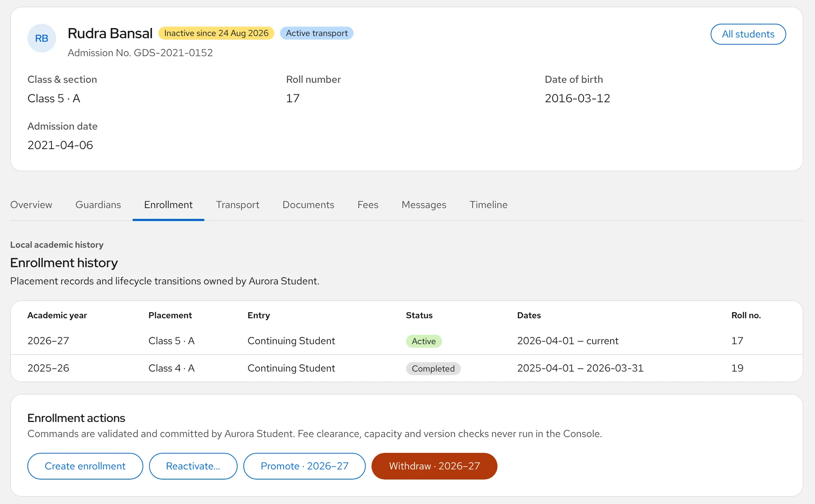Image resolution: width=815 pixels, height=504 pixels.
Task: Click the Rudra Bansal name heading
Action: 110,33
